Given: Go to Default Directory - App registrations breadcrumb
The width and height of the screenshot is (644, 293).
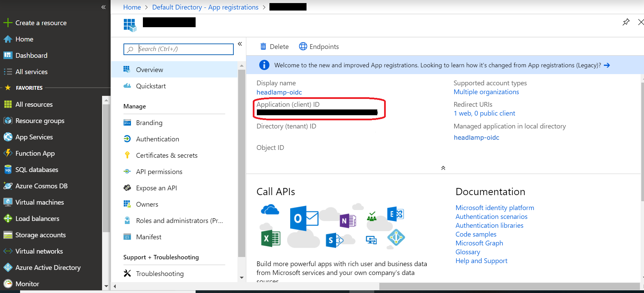Looking at the screenshot, I should [x=205, y=7].
